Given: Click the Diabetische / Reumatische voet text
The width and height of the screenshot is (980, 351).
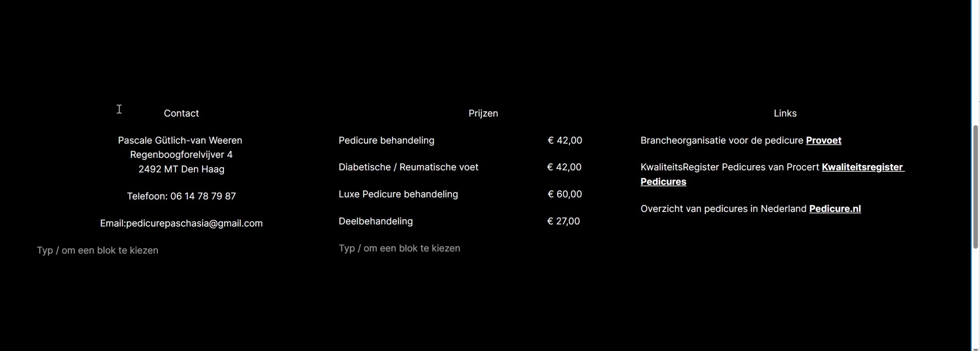Looking at the screenshot, I should 408,167.
